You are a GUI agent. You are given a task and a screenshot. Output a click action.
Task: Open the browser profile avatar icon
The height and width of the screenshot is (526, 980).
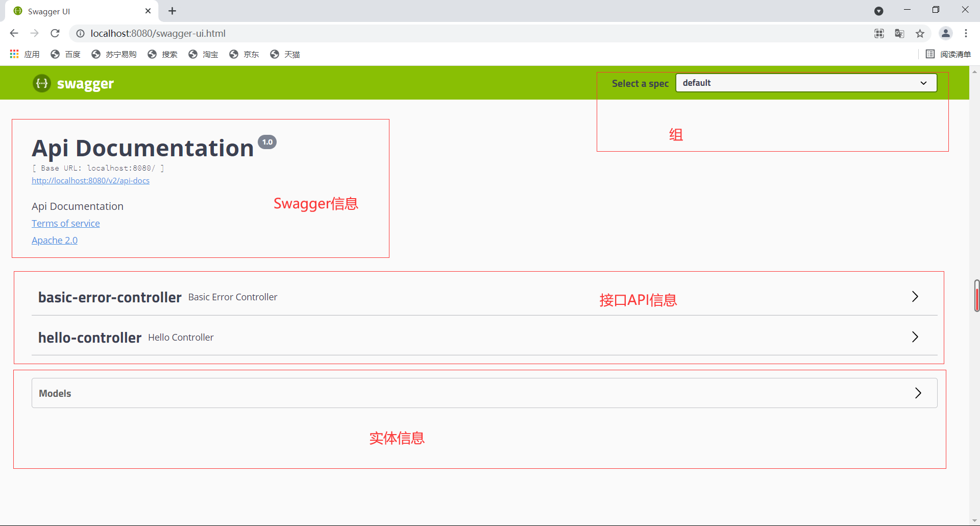945,33
